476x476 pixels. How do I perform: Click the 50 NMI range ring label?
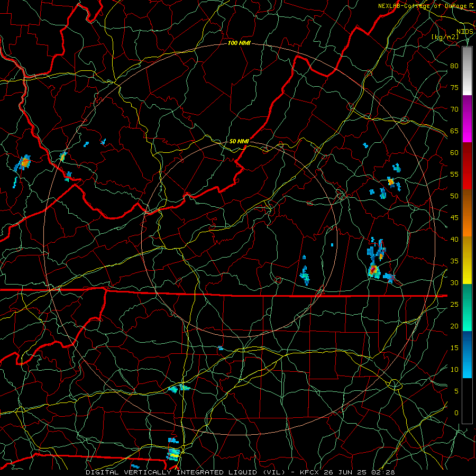click(239, 141)
